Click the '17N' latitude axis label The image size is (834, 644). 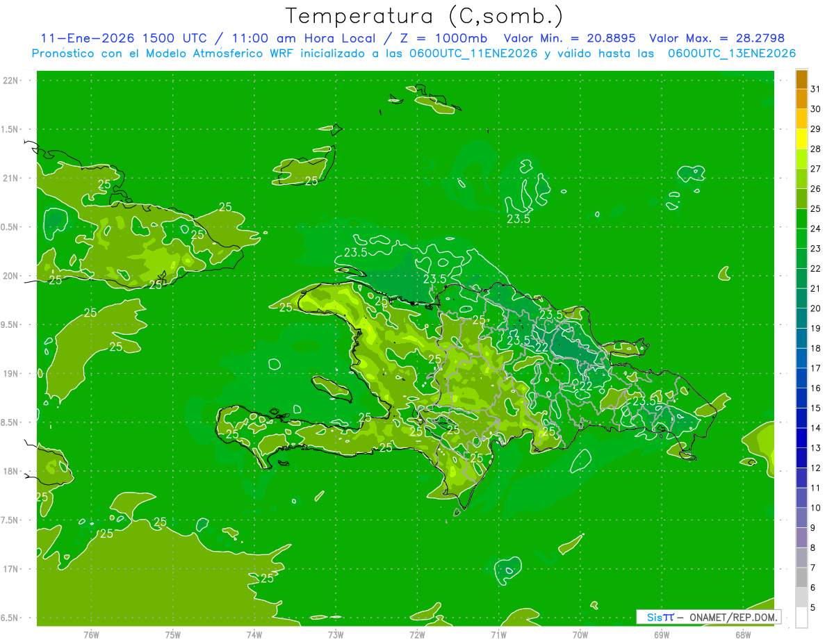click(x=11, y=569)
